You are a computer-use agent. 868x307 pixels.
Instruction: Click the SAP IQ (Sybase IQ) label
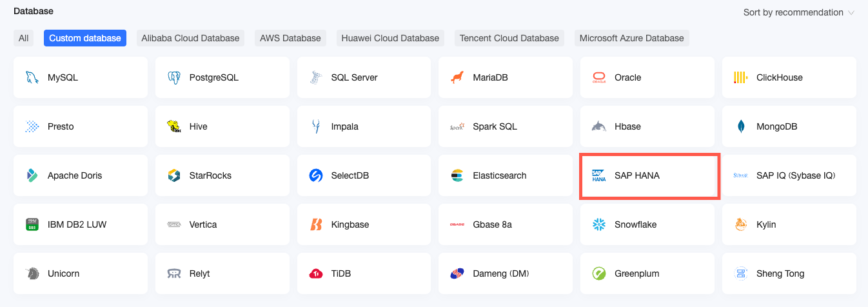click(796, 175)
